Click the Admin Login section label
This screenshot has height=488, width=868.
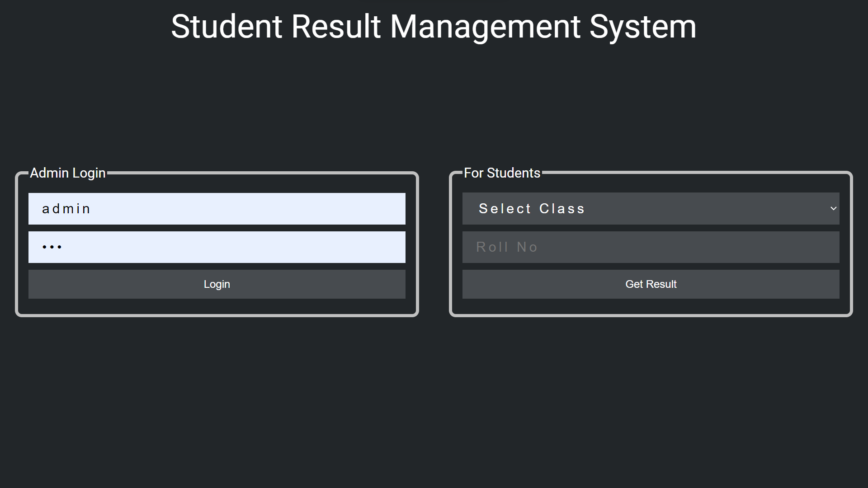[x=68, y=173]
